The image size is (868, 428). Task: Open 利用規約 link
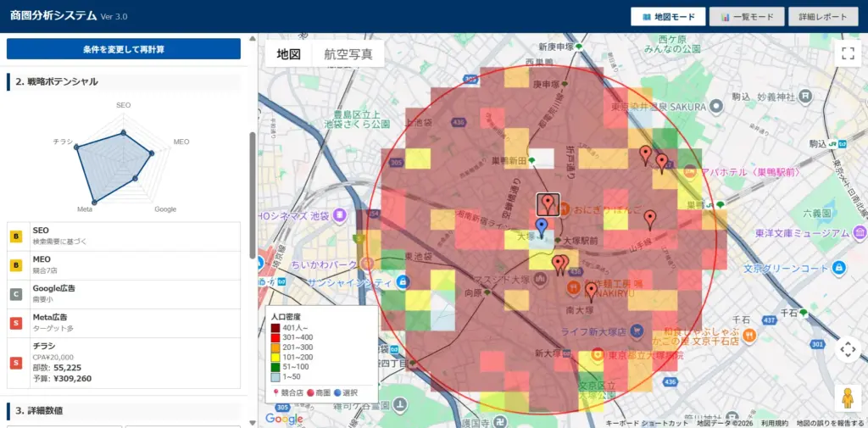(775, 424)
